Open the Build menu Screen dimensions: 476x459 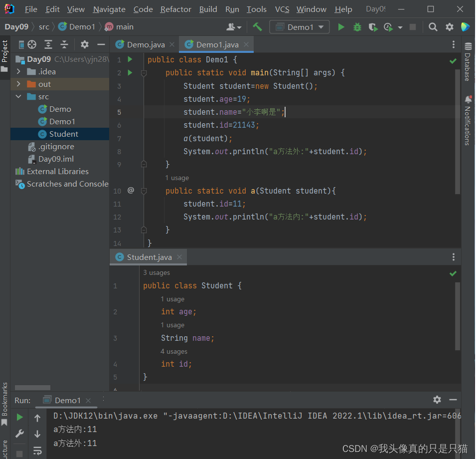208,9
